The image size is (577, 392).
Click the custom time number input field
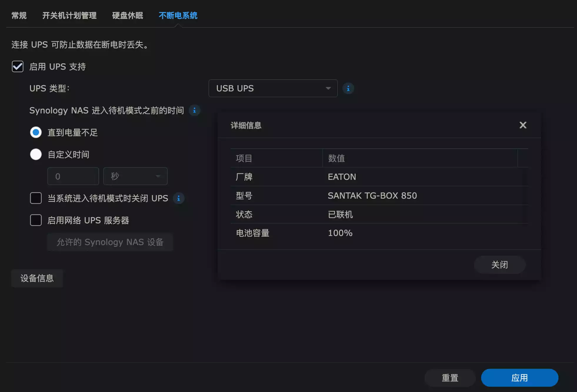(73, 176)
